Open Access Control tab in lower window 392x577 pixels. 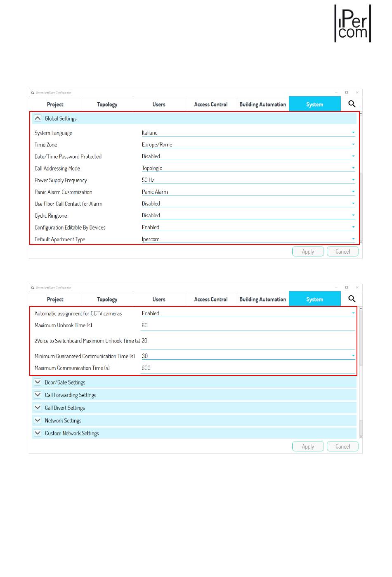211,299
